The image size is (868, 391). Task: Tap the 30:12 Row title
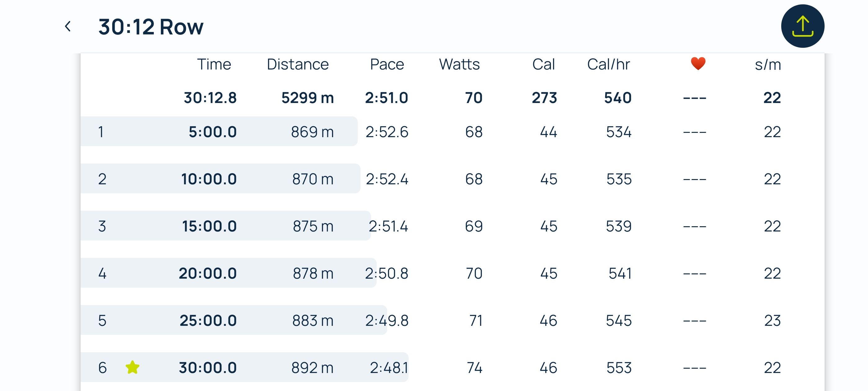point(151,27)
